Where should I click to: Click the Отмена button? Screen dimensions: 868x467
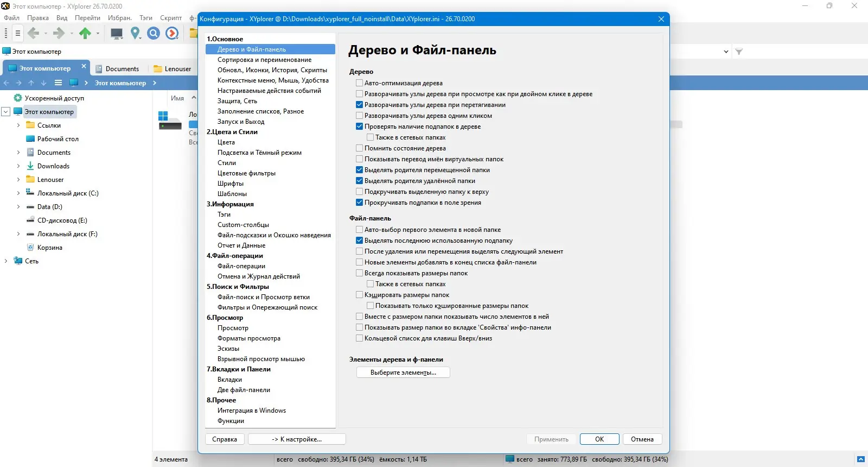[642, 439]
